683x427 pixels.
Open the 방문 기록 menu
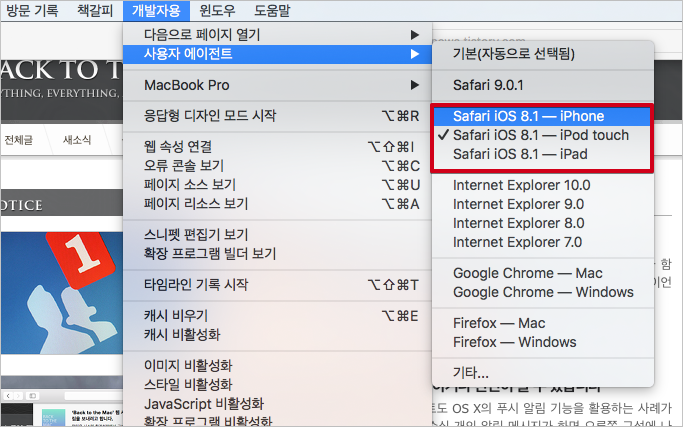[x=32, y=10]
